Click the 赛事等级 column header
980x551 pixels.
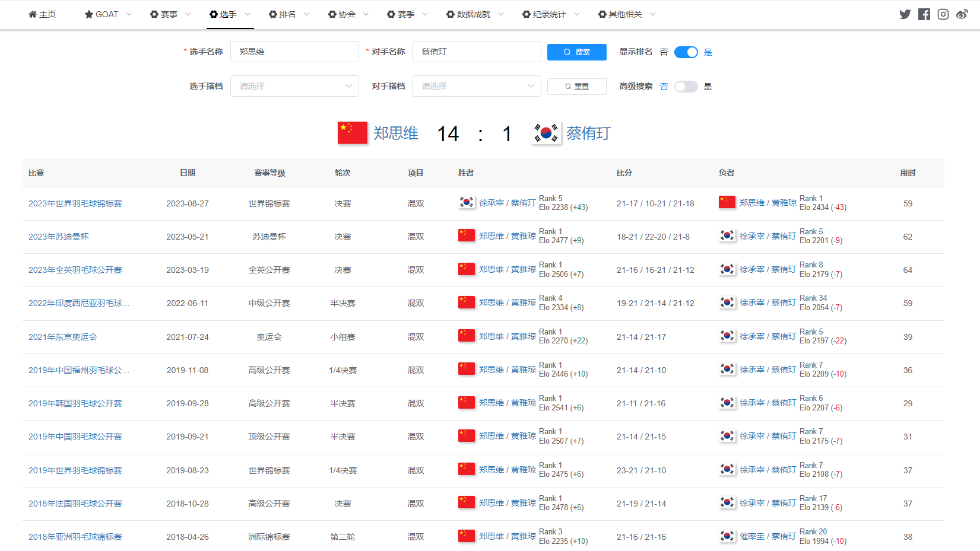point(269,173)
